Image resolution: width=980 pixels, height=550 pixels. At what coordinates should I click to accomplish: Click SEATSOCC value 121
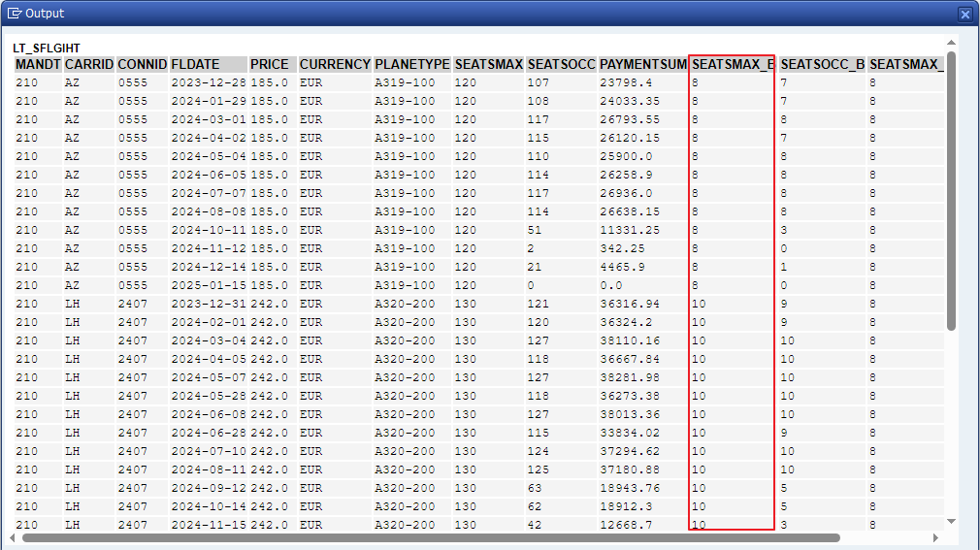coord(539,304)
